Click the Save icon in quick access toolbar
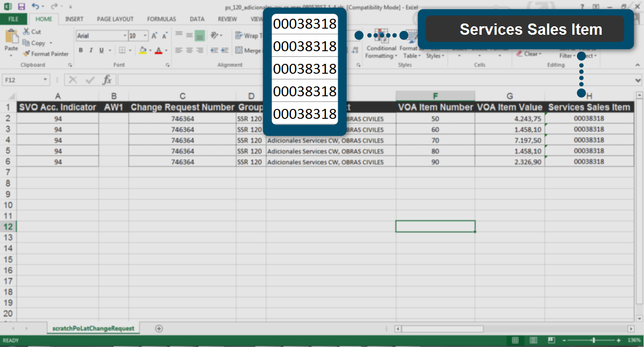The image size is (644, 347). [22, 7]
